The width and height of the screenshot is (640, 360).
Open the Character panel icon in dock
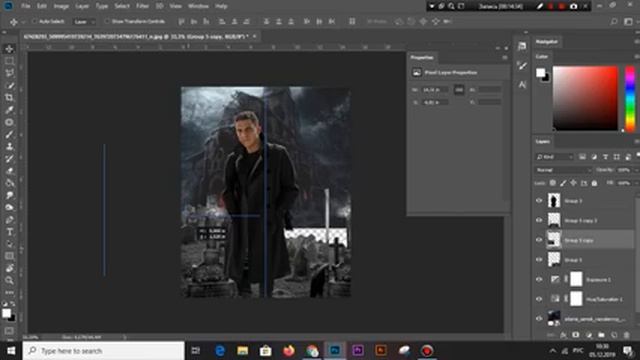[522, 84]
